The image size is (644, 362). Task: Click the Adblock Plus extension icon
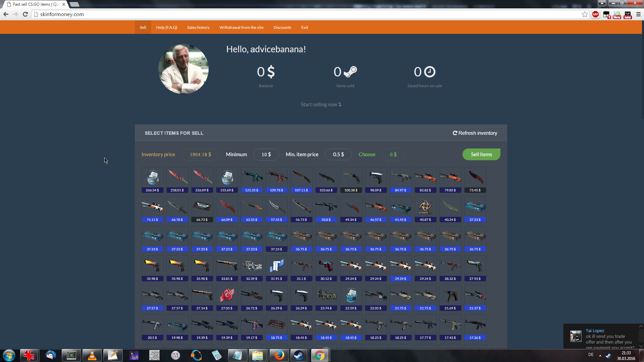pos(595,14)
